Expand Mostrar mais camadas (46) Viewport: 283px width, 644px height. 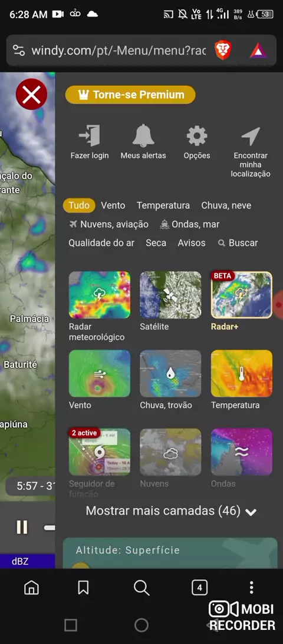click(x=171, y=511)
